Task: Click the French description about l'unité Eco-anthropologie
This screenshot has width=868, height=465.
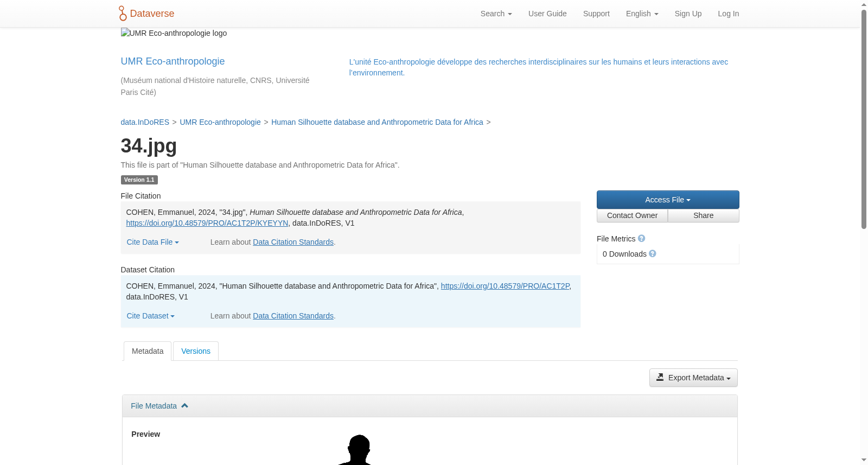Action: coord(539,67)
